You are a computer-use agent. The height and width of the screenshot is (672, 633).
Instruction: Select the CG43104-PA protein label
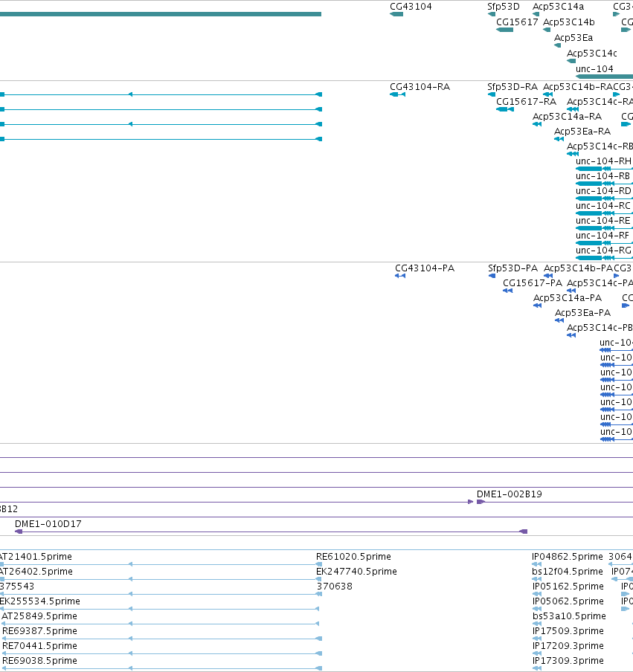425,268
